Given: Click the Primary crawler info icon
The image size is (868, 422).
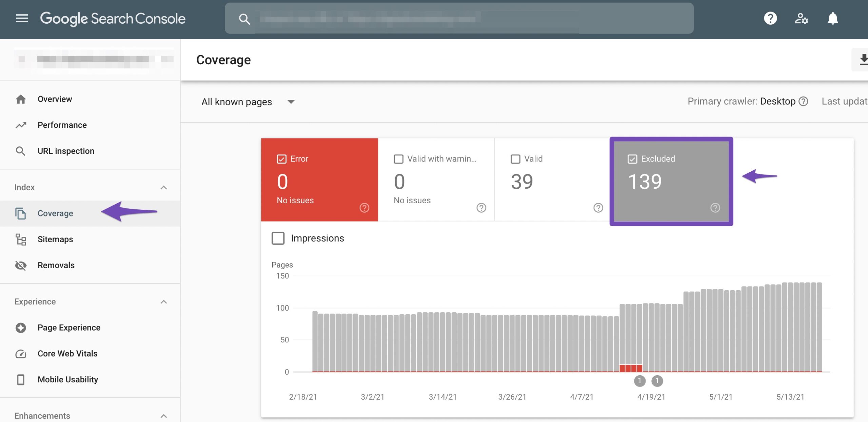Looking at the screenshot, I should (803, 101).
